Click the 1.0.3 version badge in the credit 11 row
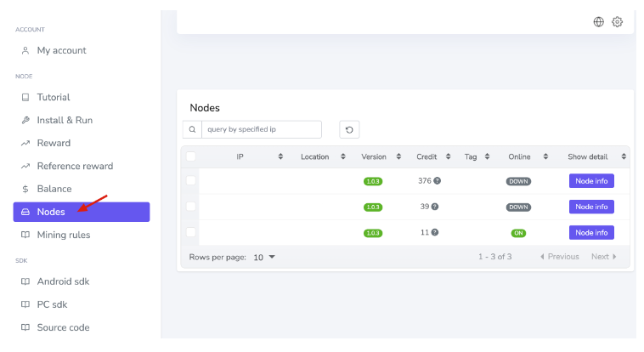 pyautogui.click(x=373, y=233)
